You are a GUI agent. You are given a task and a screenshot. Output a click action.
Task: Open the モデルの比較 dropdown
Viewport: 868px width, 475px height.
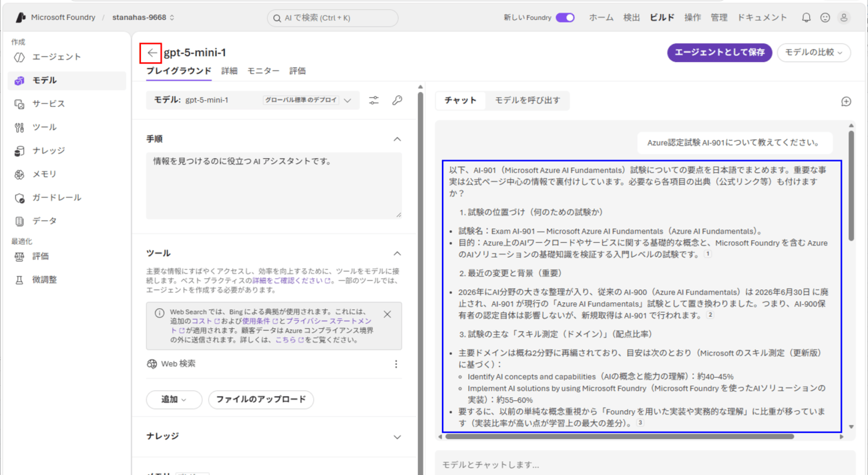[814, 53]
